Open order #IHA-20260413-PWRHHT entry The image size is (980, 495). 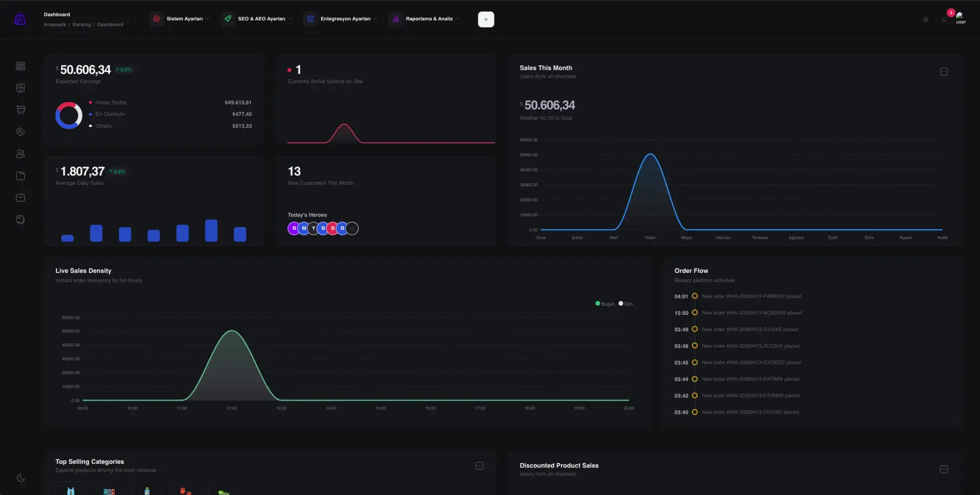(751, 296)
